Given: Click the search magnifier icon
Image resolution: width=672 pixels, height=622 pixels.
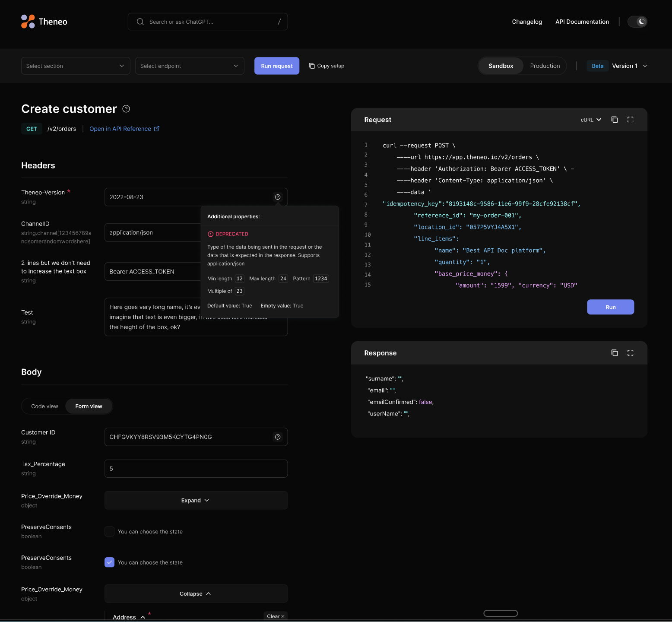Looking at the screenshot, I should click(x=140, y=22).
